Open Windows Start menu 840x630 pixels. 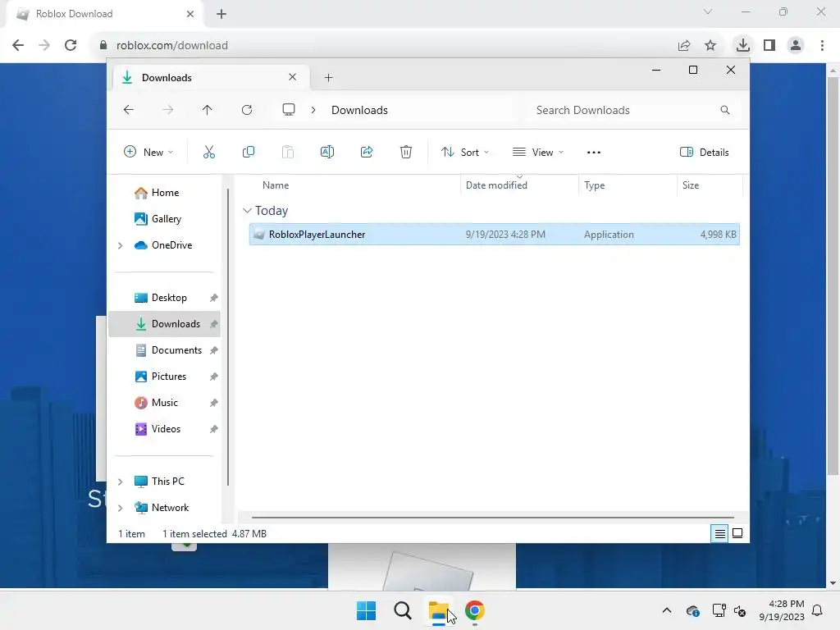click(367, 610)
